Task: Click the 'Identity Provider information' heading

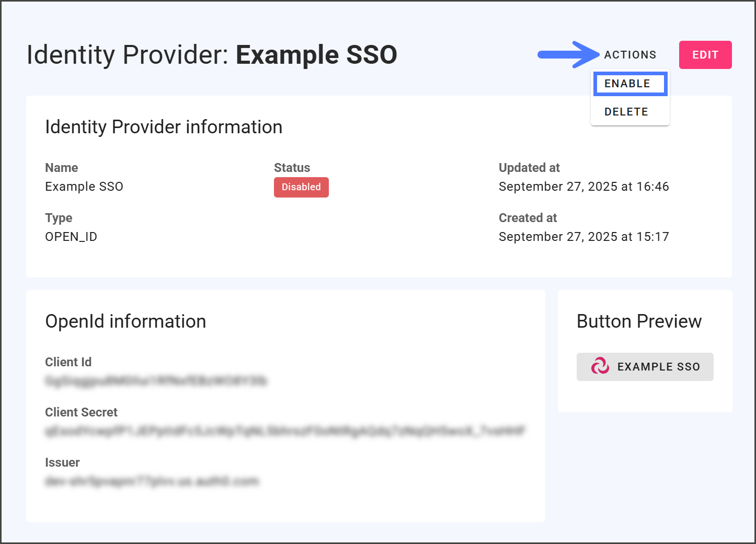Action: click(164, 127)
